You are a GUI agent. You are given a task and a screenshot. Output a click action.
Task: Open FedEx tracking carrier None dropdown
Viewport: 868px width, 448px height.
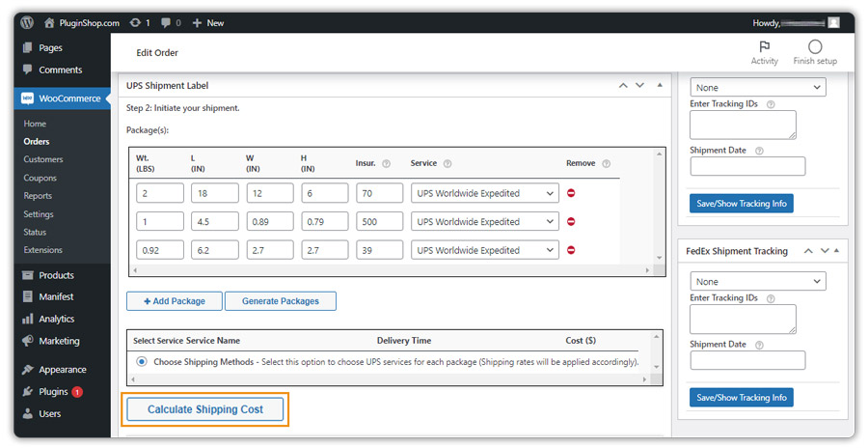[758, 281]
